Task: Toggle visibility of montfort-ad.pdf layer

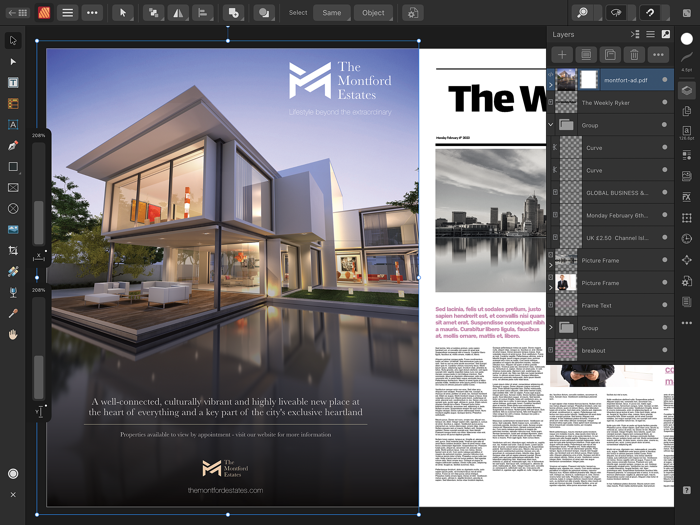Action: pyautogui.click(x=665, y=79)
